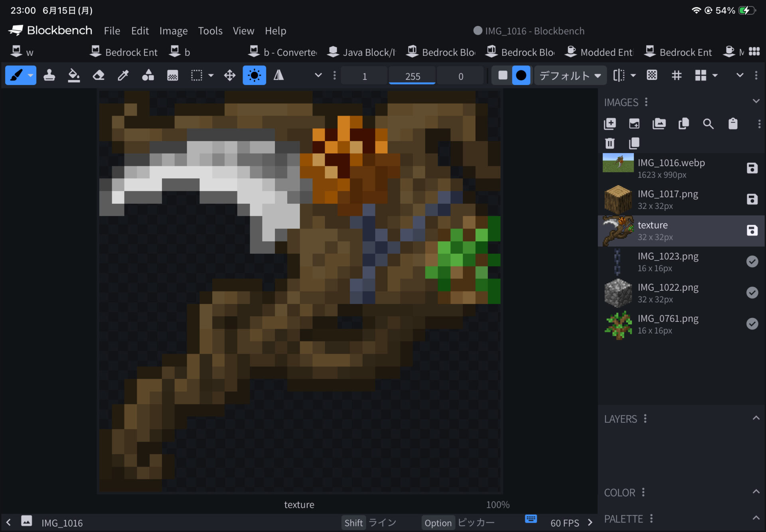Expand the LAYERS panel
The height and width of the screenshot is (532, 766).
pyautogui.click(x=756, y=418)
